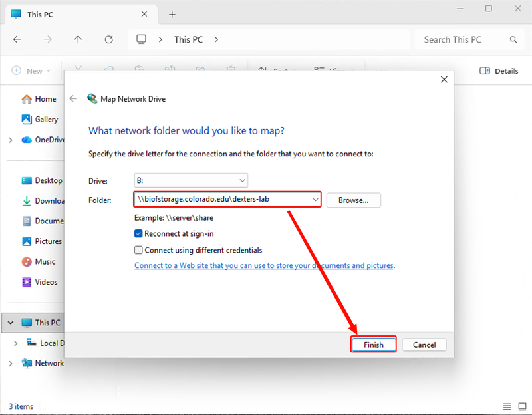Close the This PC tab
Screen dimensions: 532x415
pos(144,14)
